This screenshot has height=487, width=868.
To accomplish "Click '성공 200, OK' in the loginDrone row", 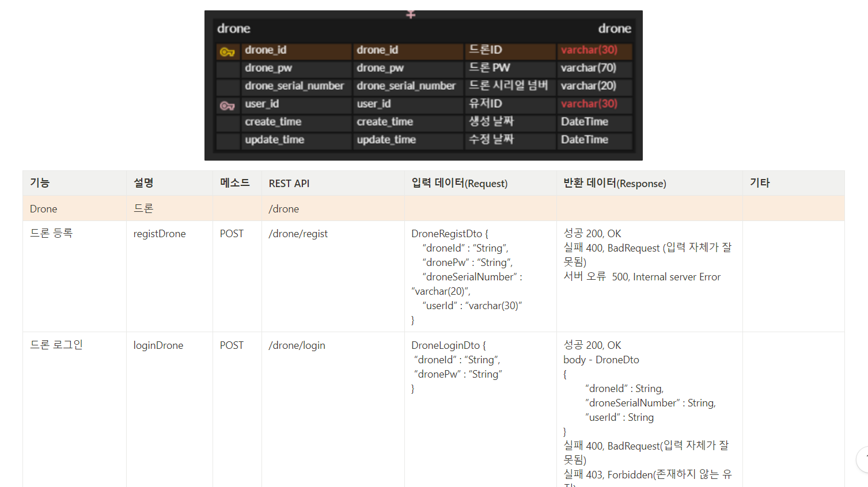I will (592, 345).
